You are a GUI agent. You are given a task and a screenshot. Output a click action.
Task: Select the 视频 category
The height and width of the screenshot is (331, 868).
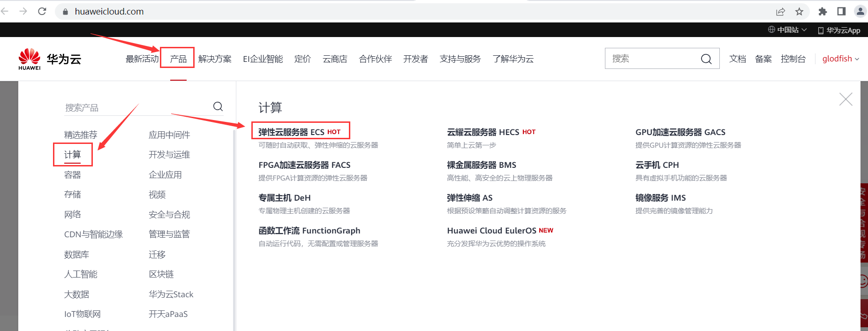[157, 195]
